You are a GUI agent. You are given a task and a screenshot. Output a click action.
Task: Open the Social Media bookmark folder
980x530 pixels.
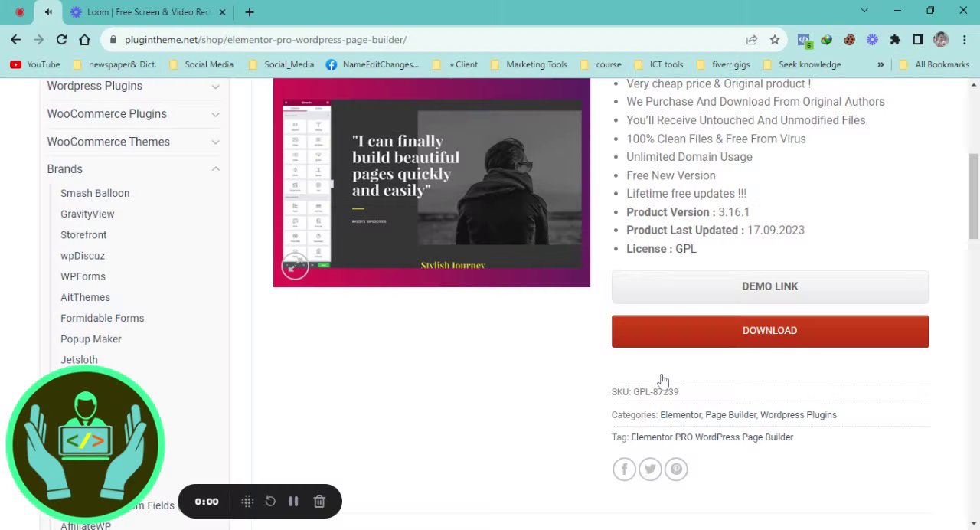coord(201,64)
